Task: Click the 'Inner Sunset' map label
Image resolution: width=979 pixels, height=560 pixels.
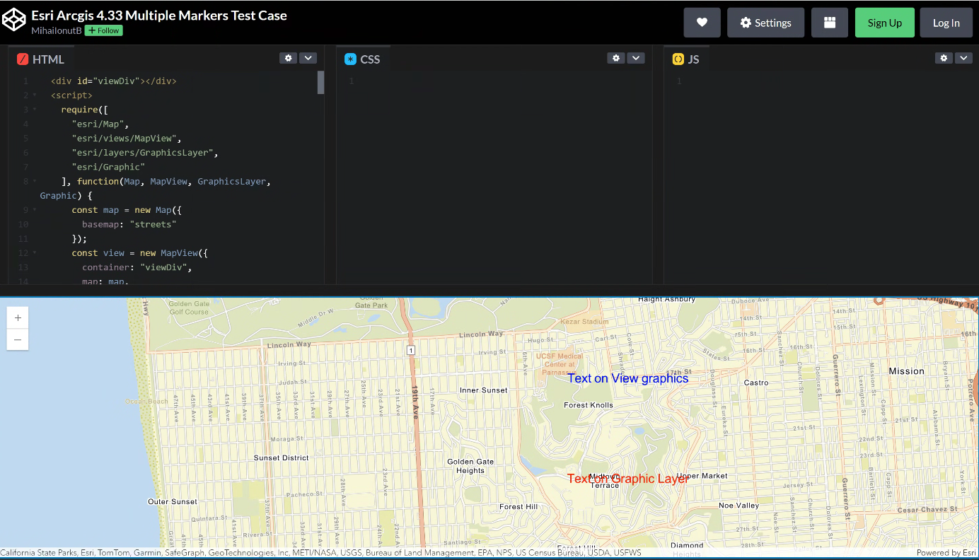Action: click(484, 390)
